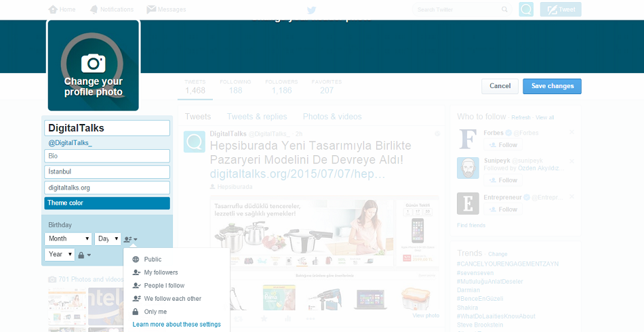Click the Twitter bird logo

pos(311,10)
